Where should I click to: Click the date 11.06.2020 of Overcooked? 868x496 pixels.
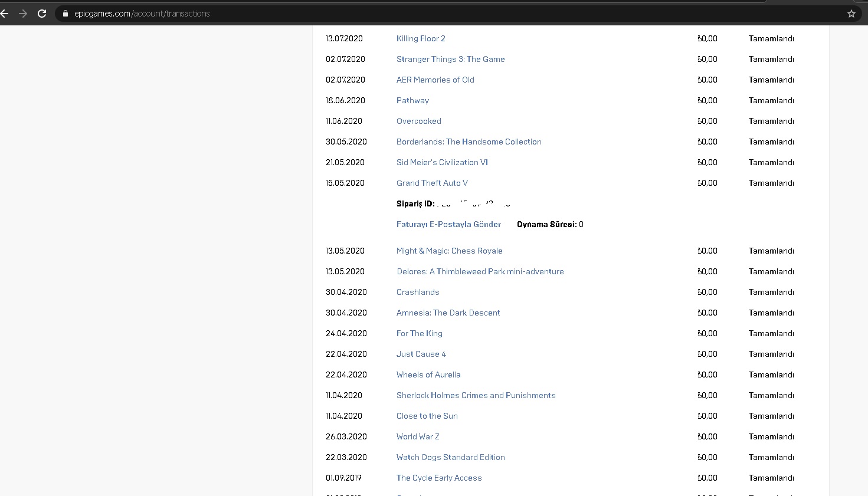(344, 121)
